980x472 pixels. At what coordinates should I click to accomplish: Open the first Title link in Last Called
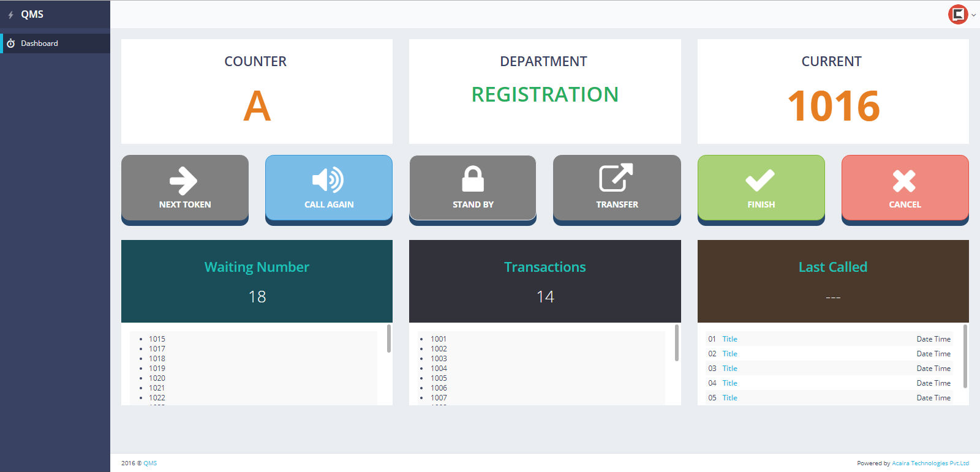[729, 339]
